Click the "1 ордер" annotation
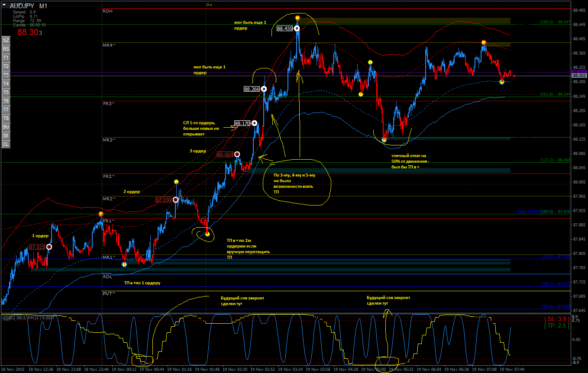The height and width of the screenshot is (373, 588). [40, 236]
